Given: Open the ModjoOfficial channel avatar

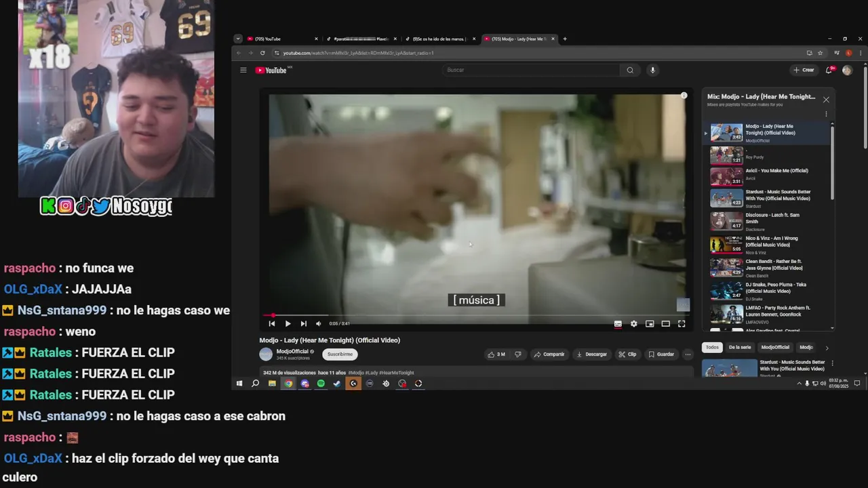Looking at the screenshot, I should pos(266,354).
